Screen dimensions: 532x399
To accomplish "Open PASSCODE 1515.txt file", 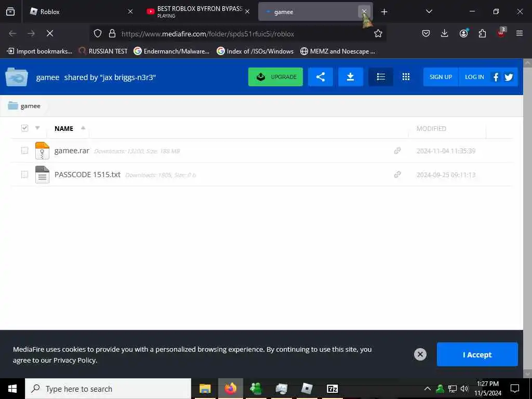I will coord(87,175).
